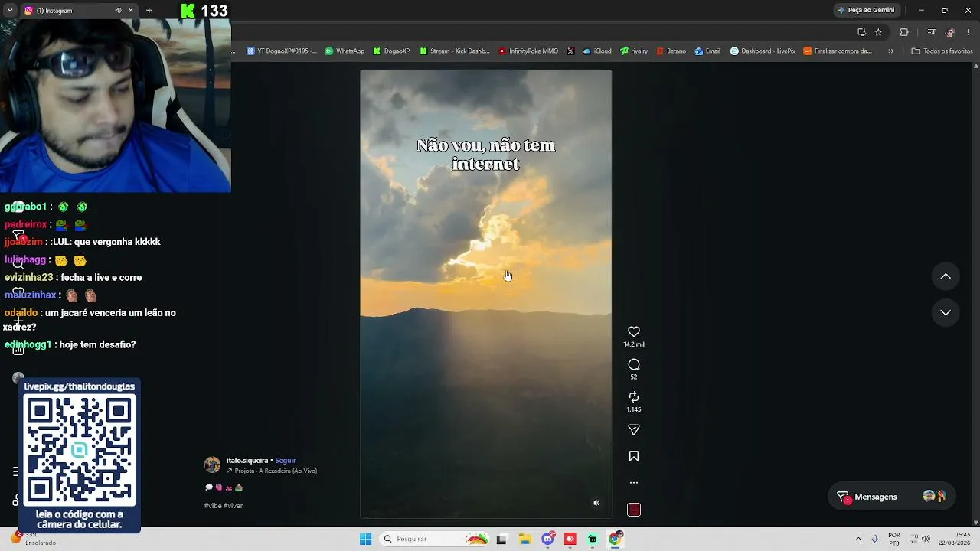Save the reel with the bookmark icon
Viewport: 980px width, 551px height.
(634, 456)
